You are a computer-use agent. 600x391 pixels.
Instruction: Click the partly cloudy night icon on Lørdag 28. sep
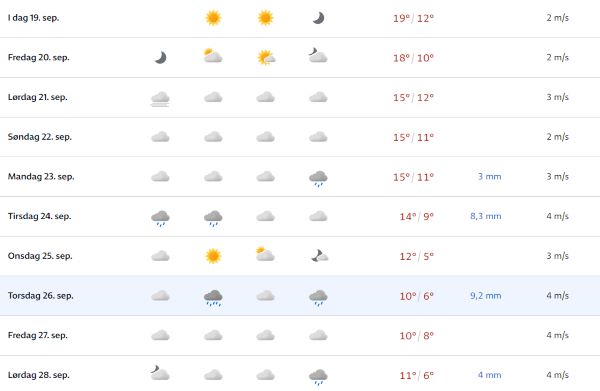click(160, 372)
